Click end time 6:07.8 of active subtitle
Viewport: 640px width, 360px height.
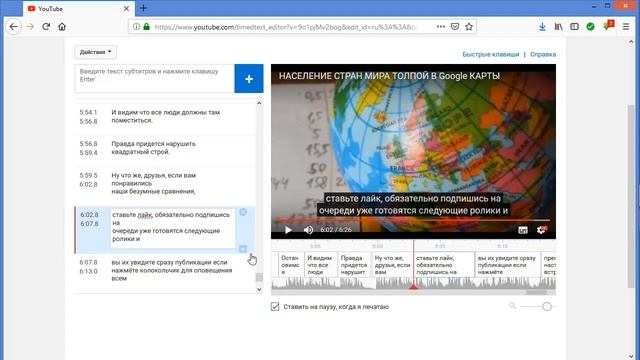[x=89, y=224]
